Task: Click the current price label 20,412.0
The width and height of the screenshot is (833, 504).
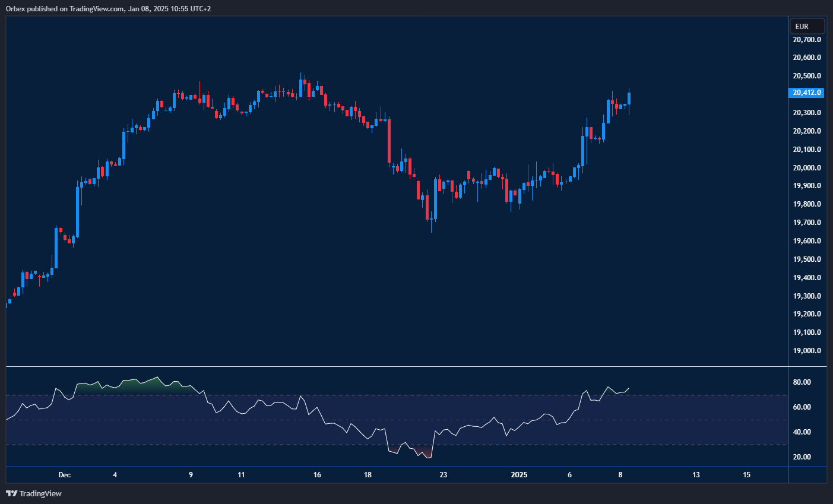Action: pos(806,93)
